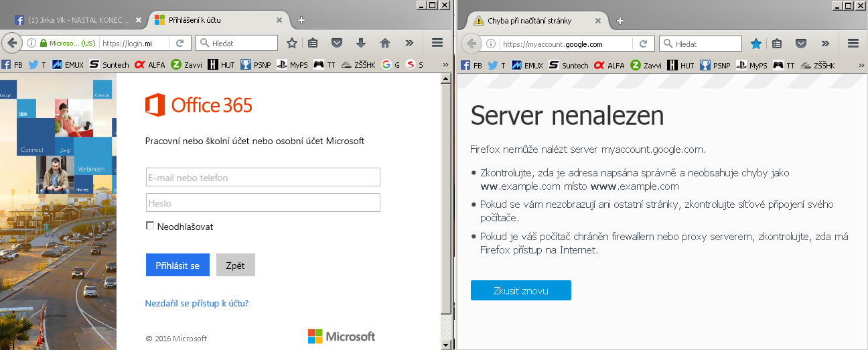Bookmark the Office 365 login page with star

pos(292,43)
